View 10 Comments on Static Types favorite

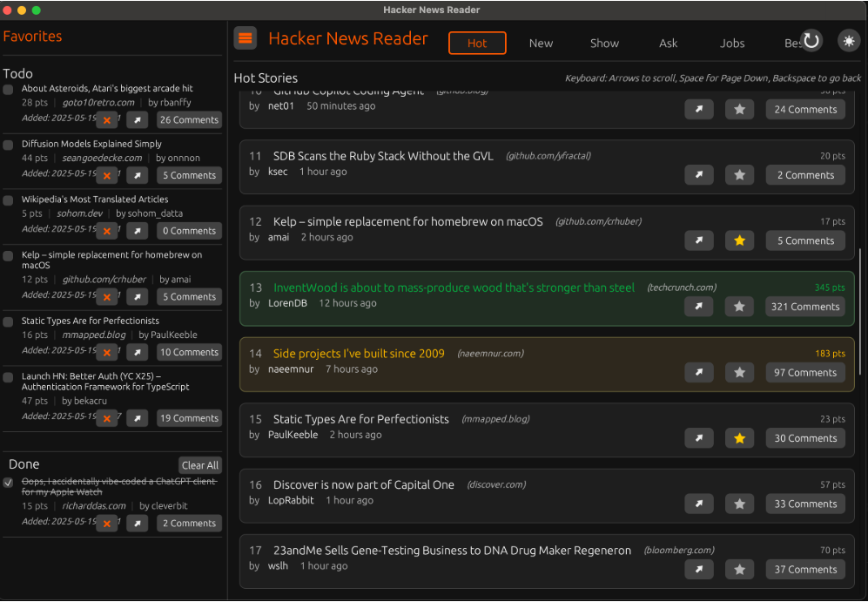coord(189,352)
